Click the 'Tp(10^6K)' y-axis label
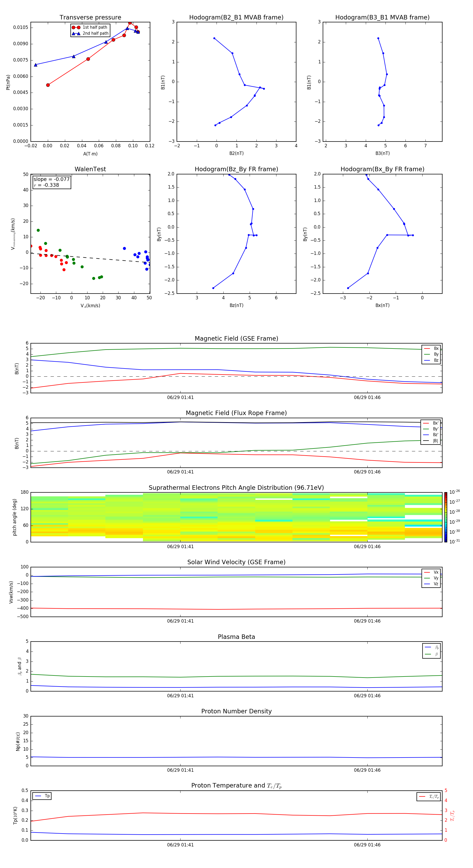This screenshot has height=868, width=473. pos(15,815)
